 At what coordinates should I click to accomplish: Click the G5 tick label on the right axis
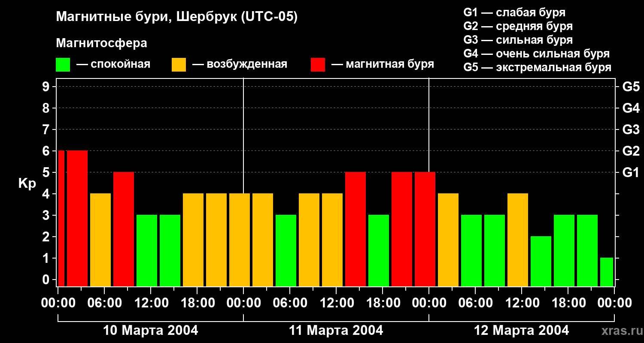click(x=631, y=87)
